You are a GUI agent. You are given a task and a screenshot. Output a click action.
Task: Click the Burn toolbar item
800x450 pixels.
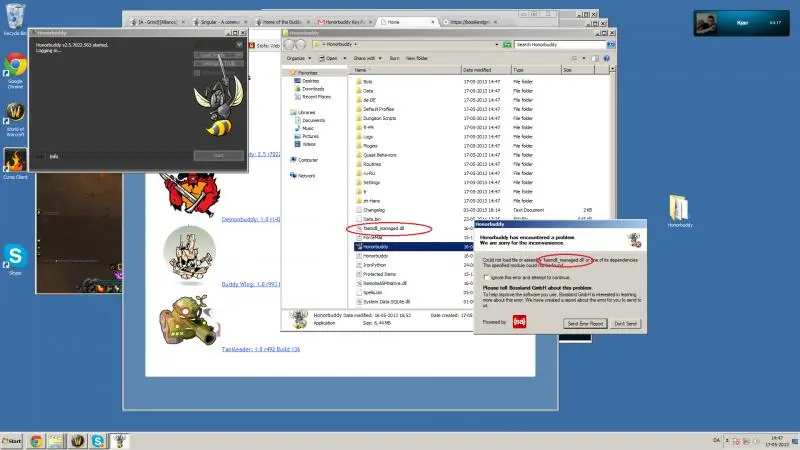click(394, 59)
